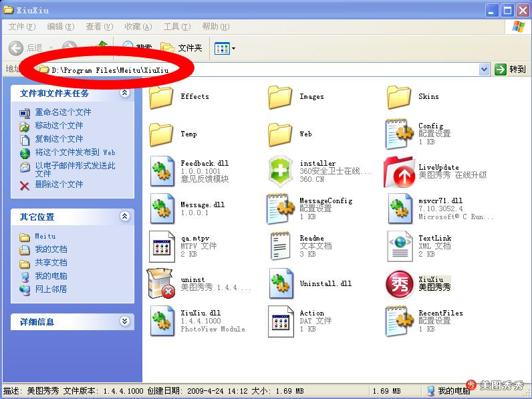Click 将这个文件发布到 Web link
This screenshot has height=399, width=532.
[x=76, y=152]
